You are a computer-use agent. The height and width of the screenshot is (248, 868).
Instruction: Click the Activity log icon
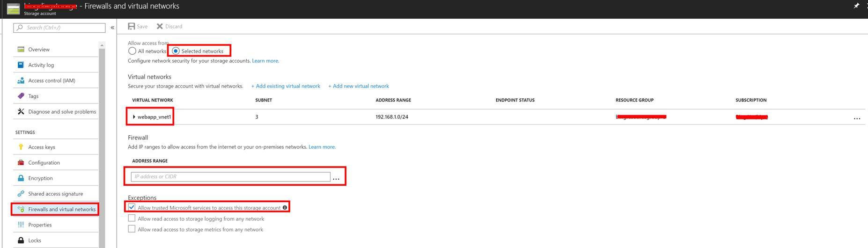click(21, 65)
